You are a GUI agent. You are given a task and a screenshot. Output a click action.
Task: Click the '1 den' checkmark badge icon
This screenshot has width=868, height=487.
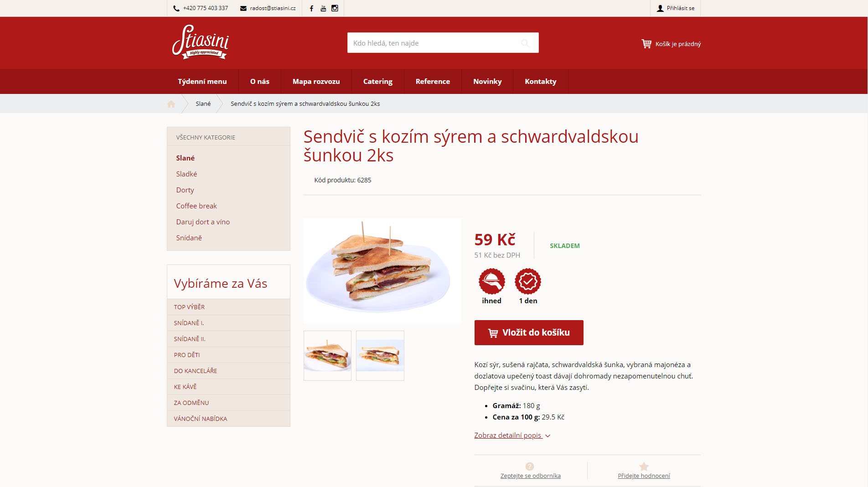(x=528, y=281)
